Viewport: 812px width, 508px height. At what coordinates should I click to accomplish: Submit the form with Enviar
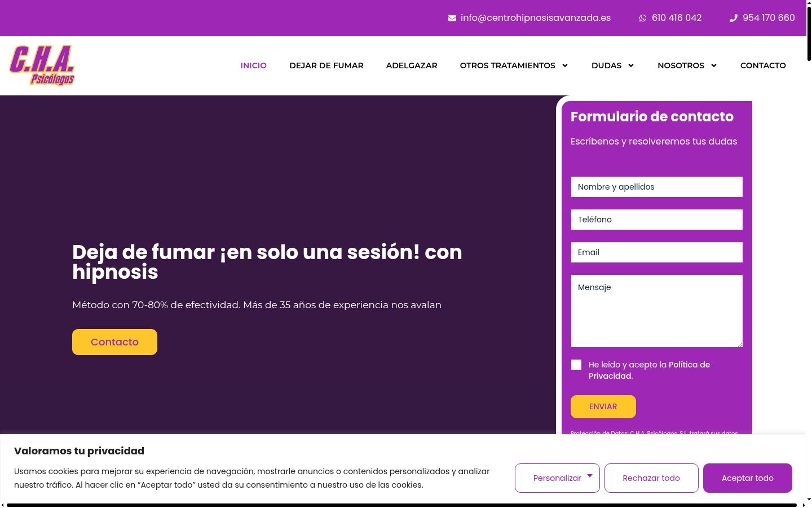(x=603, y=406)
